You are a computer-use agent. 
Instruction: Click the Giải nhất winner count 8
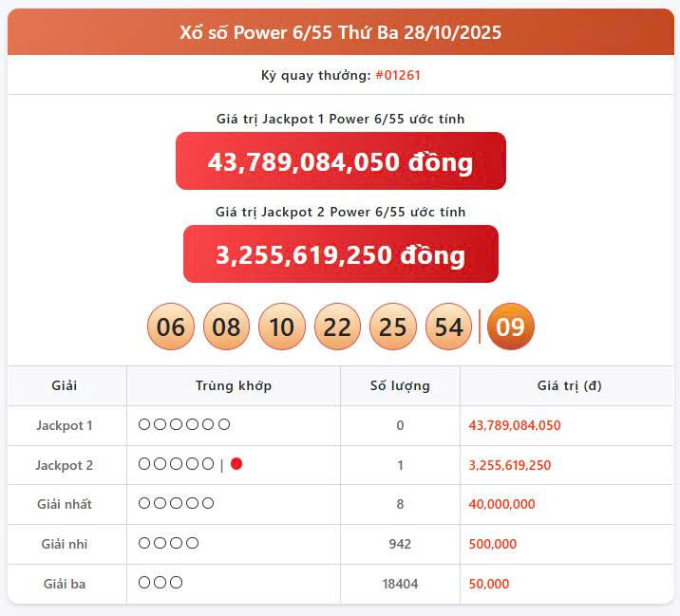(400, 504)
